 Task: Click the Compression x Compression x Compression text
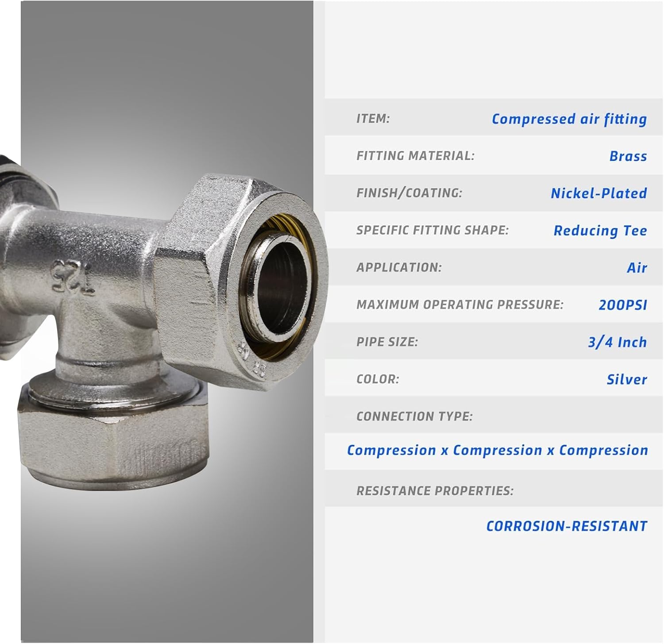[498, 450]
